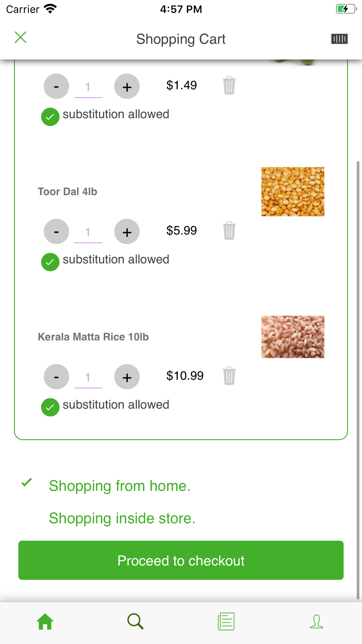Delete Kerala Matta Rice 10lb item
The width and height of the screenshot is (362, 644).
point(229,376)
